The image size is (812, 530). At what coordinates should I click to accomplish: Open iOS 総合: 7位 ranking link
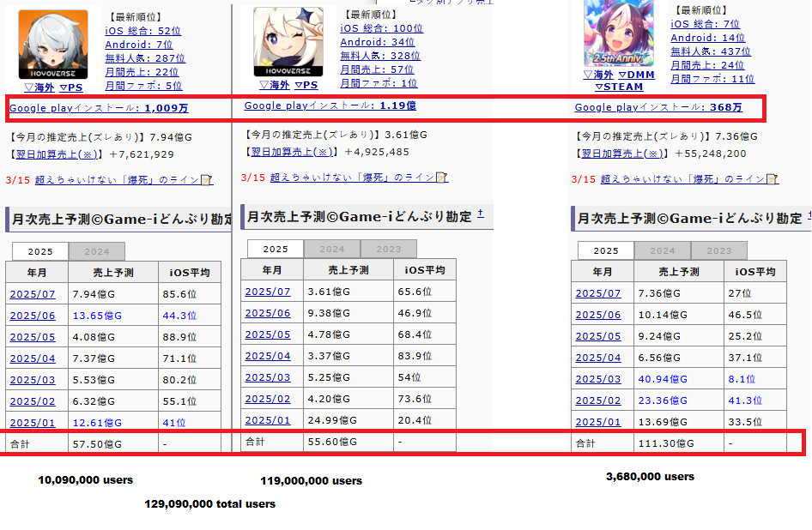706,24
